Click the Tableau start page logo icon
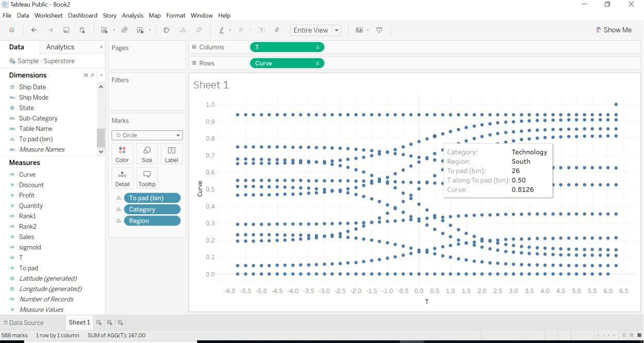This screenshot has height=343, width=644. click(11, 30)
